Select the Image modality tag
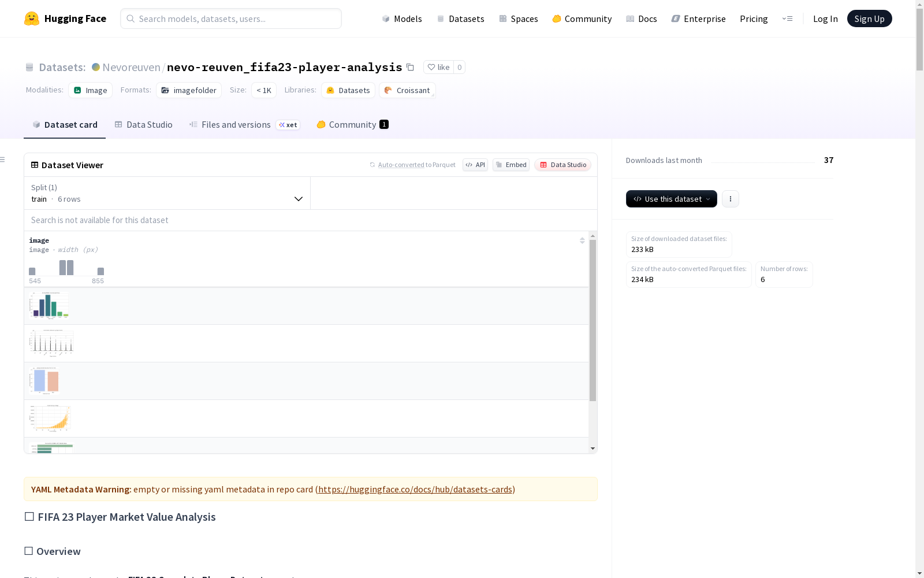The image size is (924, 578). [91, 90]
